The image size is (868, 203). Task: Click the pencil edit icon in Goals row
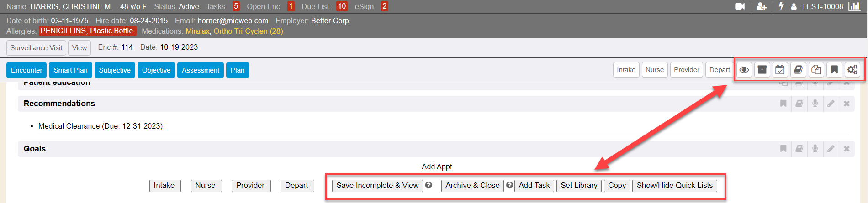[831, 149]
